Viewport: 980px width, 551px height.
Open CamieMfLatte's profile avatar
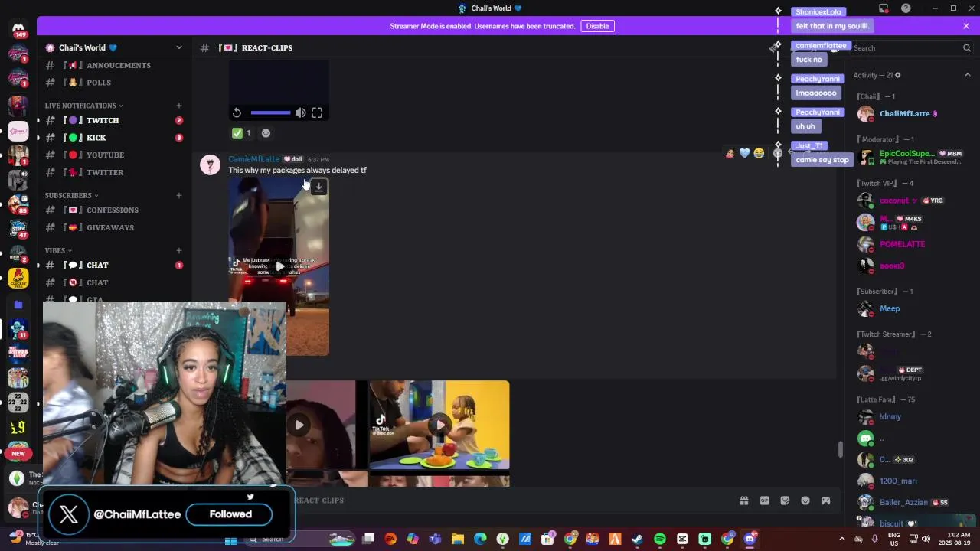coord(210,165)
